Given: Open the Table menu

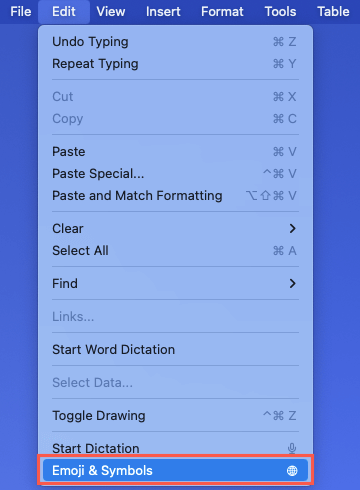Looking at the screenshot, I should 333,12.
